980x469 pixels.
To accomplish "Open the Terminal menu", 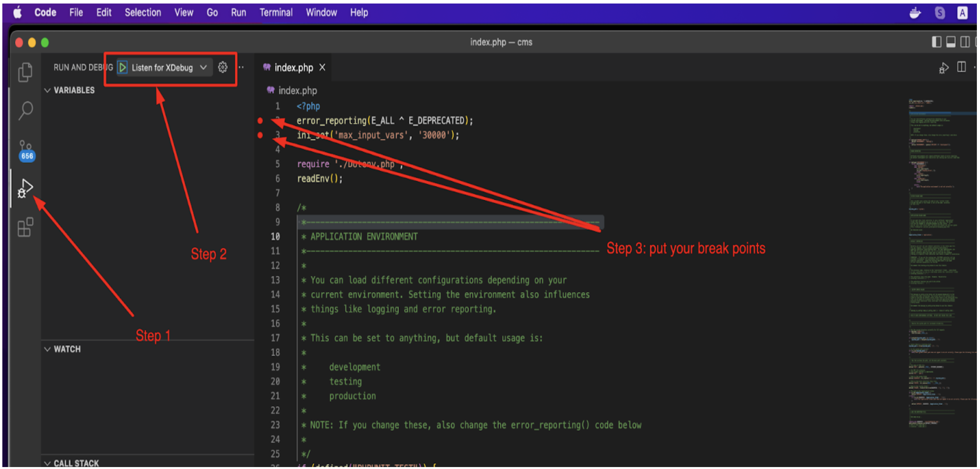I will 276,13.
